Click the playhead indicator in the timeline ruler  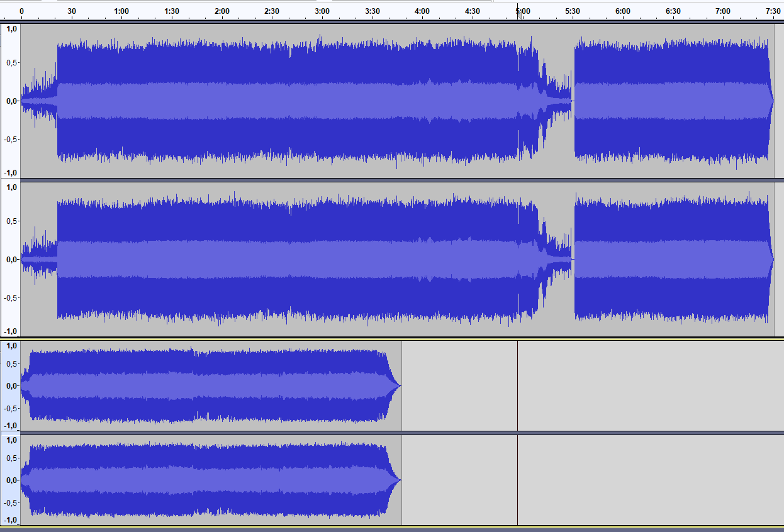tap(518, 12)
